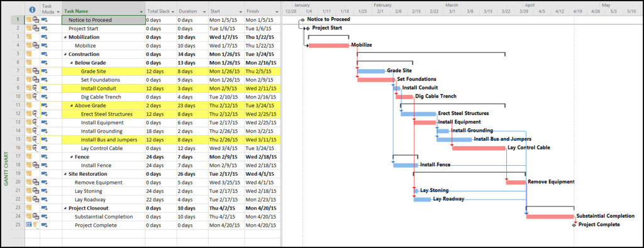Click the Project Start milestone diamond in chart
This screenshot has height=248, width=644.
[x=308, y=28]
